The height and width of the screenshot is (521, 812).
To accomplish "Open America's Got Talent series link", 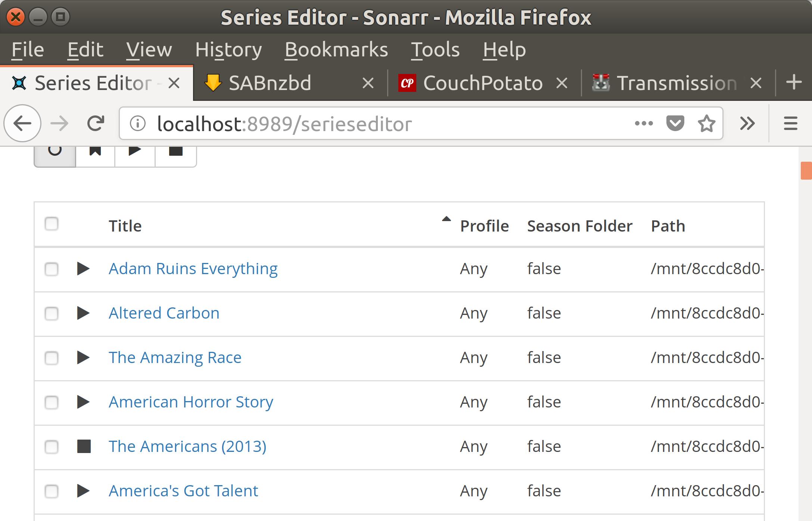I will pos(183,491).
